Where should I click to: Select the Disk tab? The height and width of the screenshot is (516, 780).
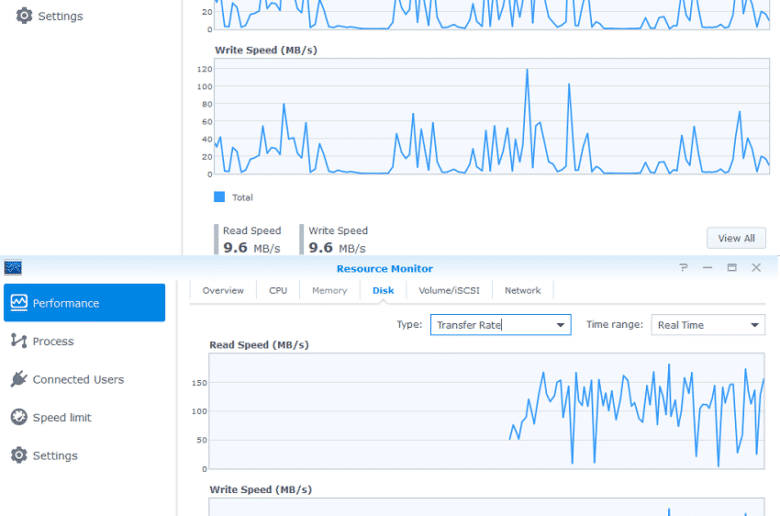coord(383,291)
